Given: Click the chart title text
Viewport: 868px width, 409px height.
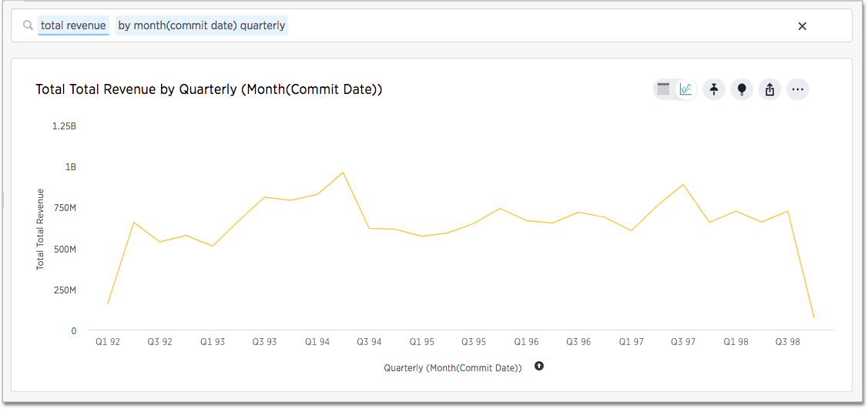Looking at the screenshot, I should 209,89.
